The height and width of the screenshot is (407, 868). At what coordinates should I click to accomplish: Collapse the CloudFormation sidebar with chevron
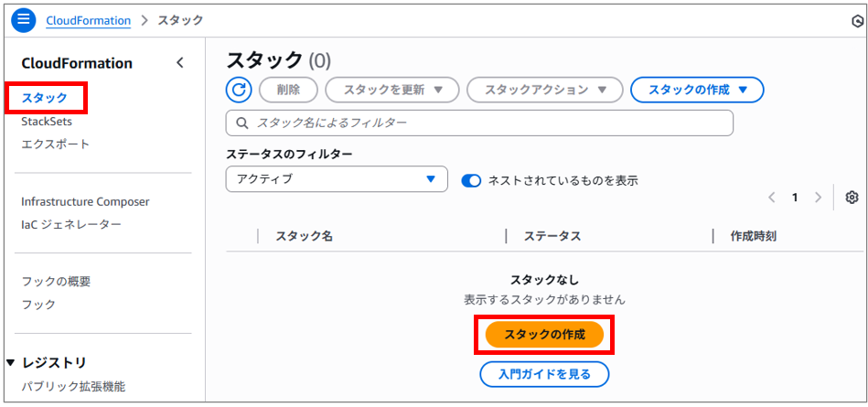pyautogui.click(x=179, y=63)
